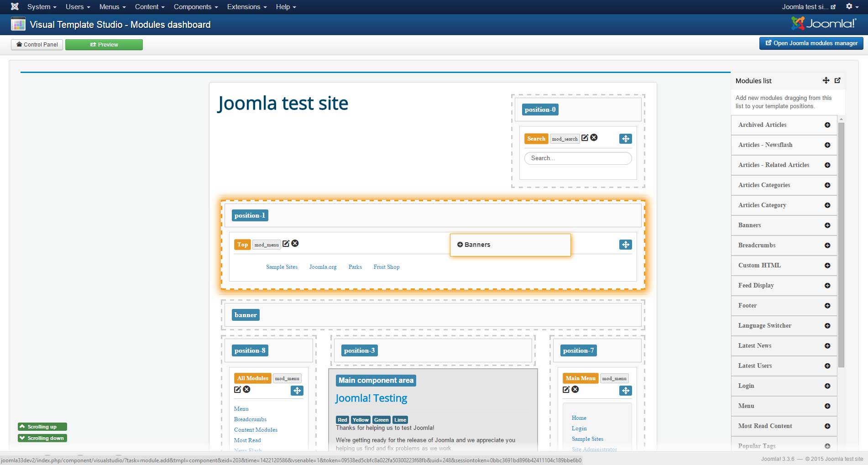Image resolution: width=868 pixels, height=465 pixels.
Task: Go to the Control Panel
Action: pyautogui.click(x=37, y=44)
